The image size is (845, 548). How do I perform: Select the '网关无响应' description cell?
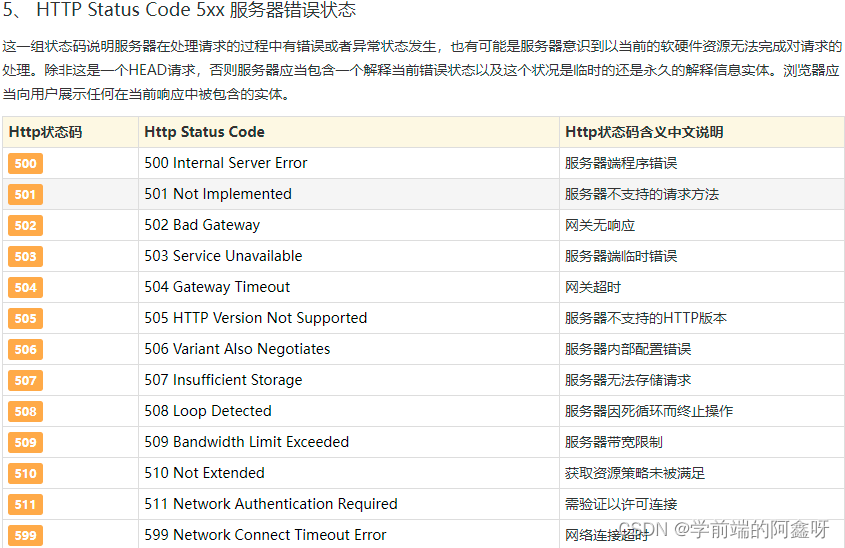click(702, 225)
